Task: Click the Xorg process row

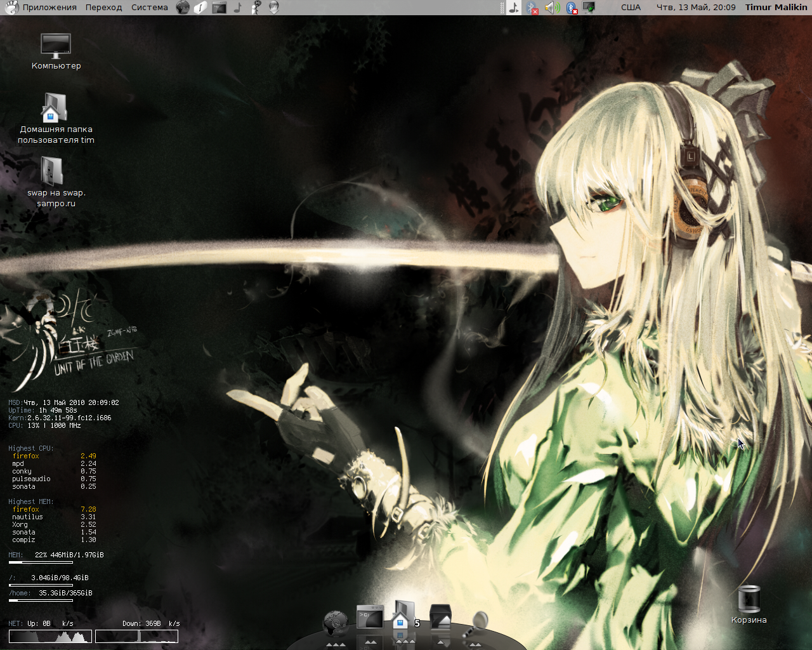Action: pyautogui.click(x=54, y=525)
